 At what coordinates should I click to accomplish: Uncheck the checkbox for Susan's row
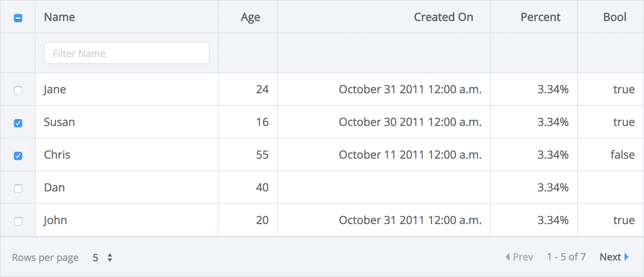click(x=18, y=123)
